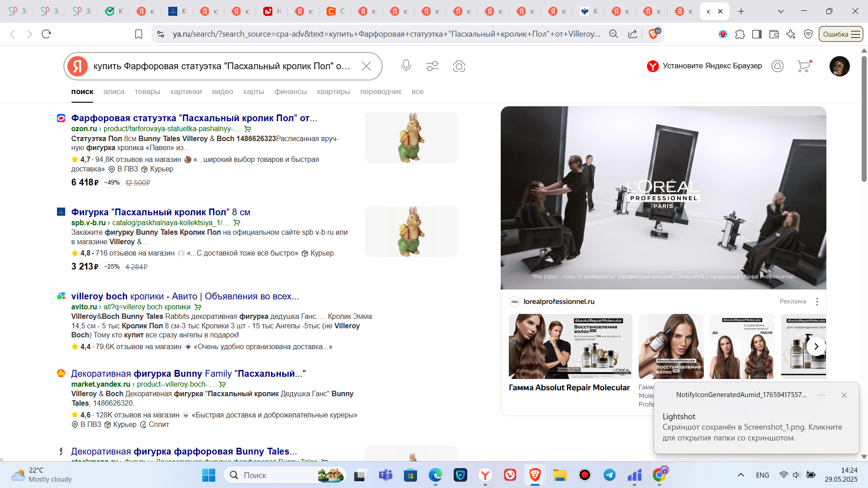Viewport: 868px width, 488px height.
Task: Open the финансы search tab
Action: pos(290,92)
